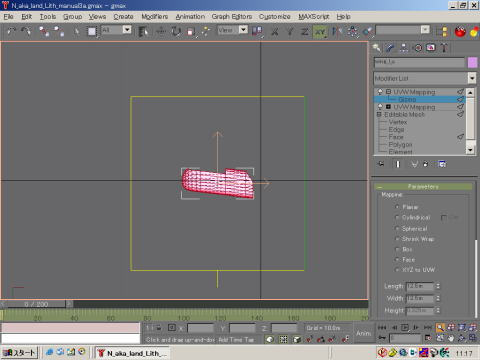The height and width of the screenshot is (360, 480).
Task: Select the Vertex sub-object level
Action: [x=398, y=122]
